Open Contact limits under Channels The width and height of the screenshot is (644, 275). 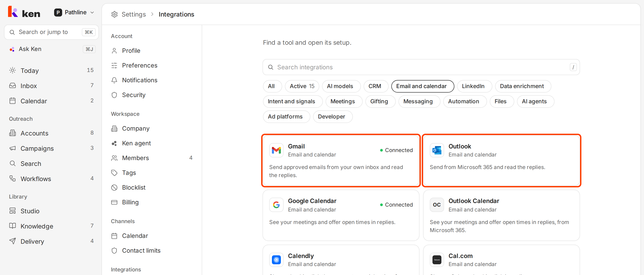click(152, 250)
